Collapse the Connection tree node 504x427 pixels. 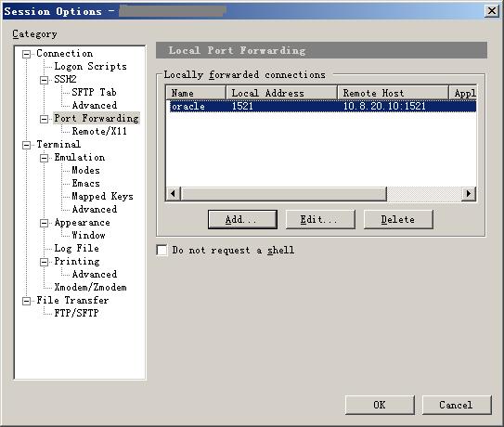point(26,54)
